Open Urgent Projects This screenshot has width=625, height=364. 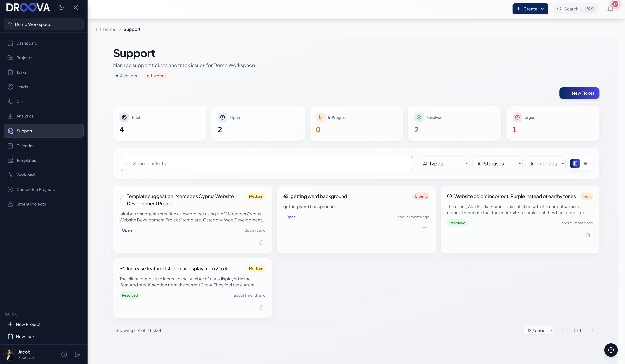(x=44, y=204)
